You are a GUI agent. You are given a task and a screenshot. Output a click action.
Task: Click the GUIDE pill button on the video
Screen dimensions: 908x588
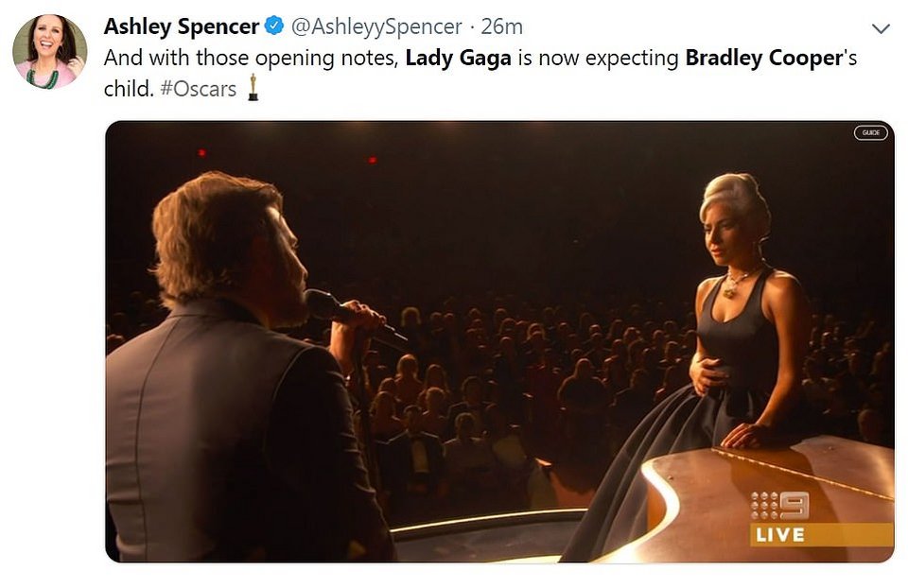pyautogui.click(x=871, y=132)
